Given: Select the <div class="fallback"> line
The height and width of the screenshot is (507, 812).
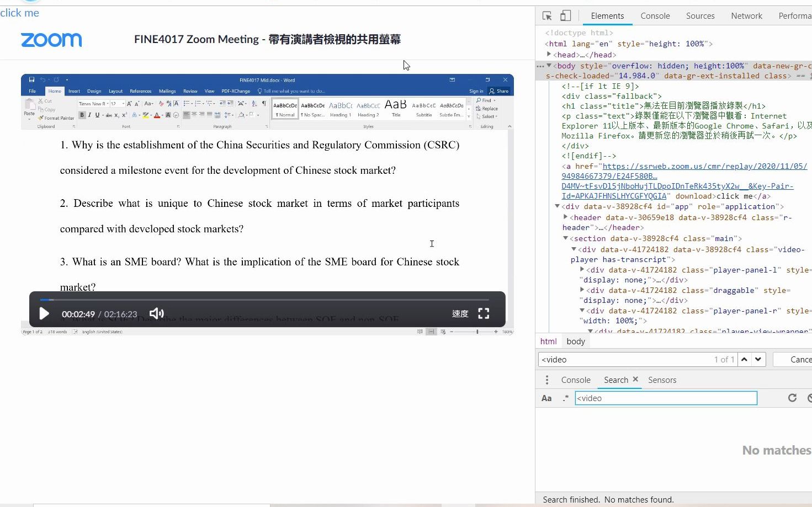Looking at the screenshot, I should point(612,96).
